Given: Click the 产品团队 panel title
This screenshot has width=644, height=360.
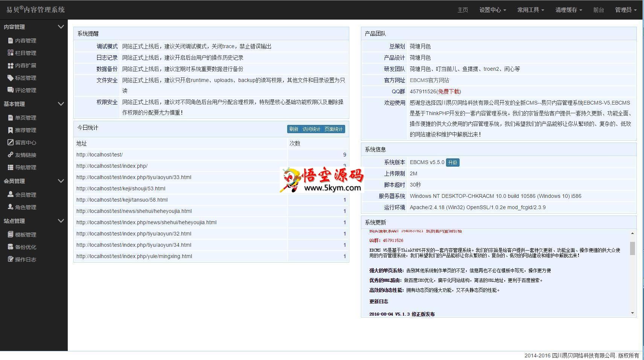Looking at the screenshot, I should coord(375,33).
